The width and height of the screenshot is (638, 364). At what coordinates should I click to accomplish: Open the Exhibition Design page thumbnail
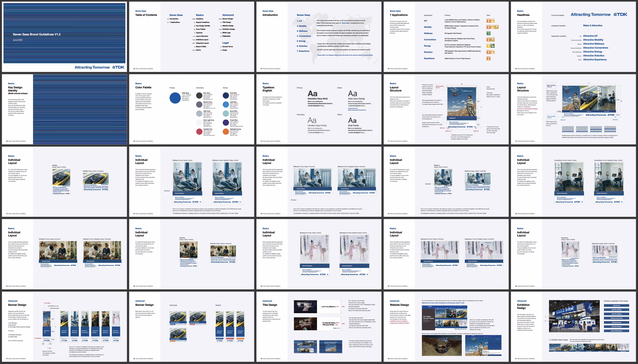573,326
